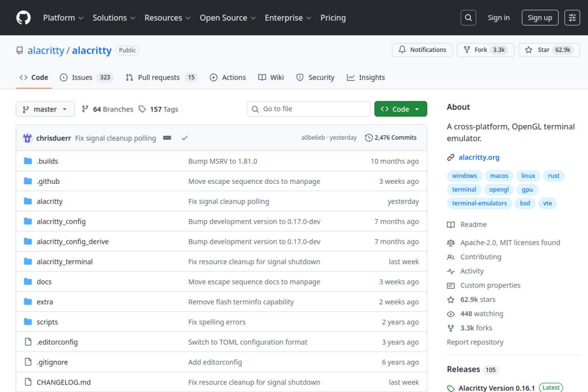Click the Tags icon

tap(142, 109)
